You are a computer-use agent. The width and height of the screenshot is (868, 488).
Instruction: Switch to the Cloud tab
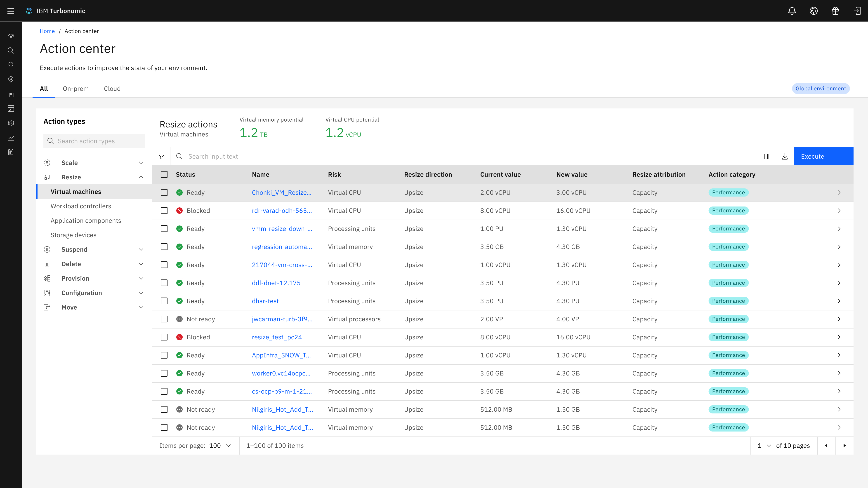click(x=112, y=89)
